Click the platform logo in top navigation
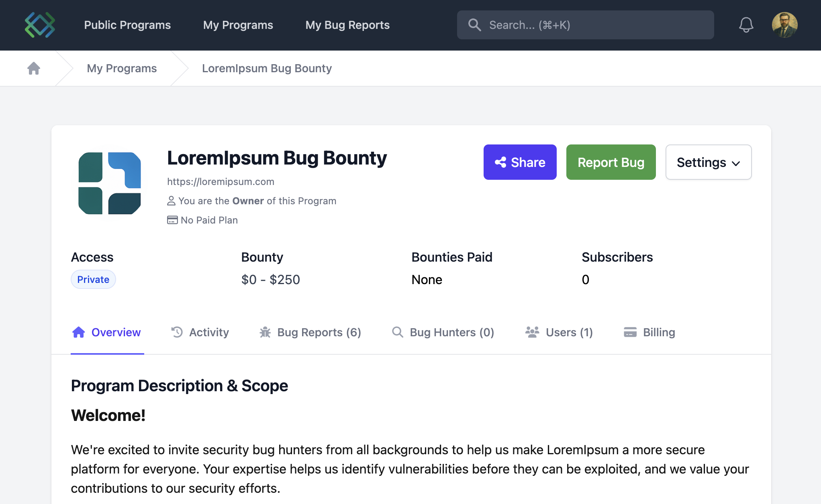 point(39,24)
